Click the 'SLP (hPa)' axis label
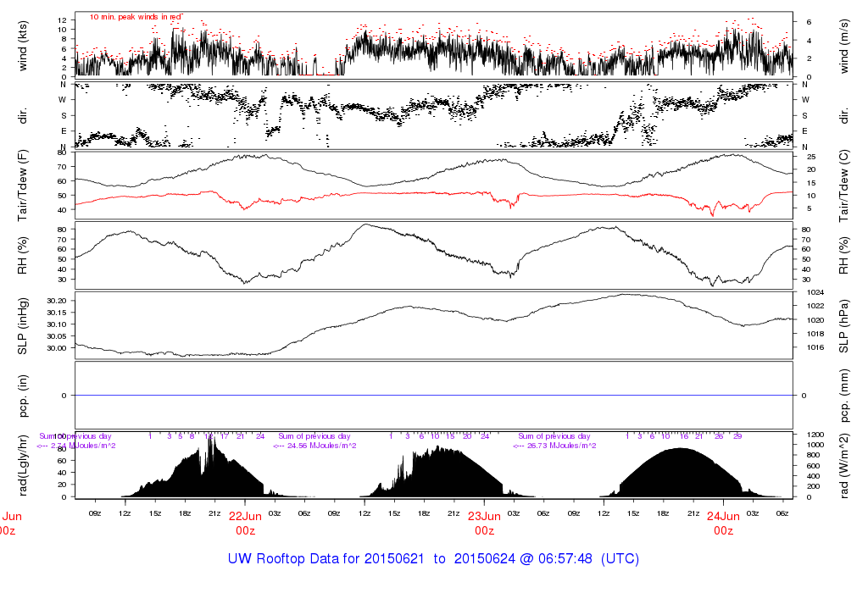The width and height of the screenshot is (868, 593). click(843, 326)
